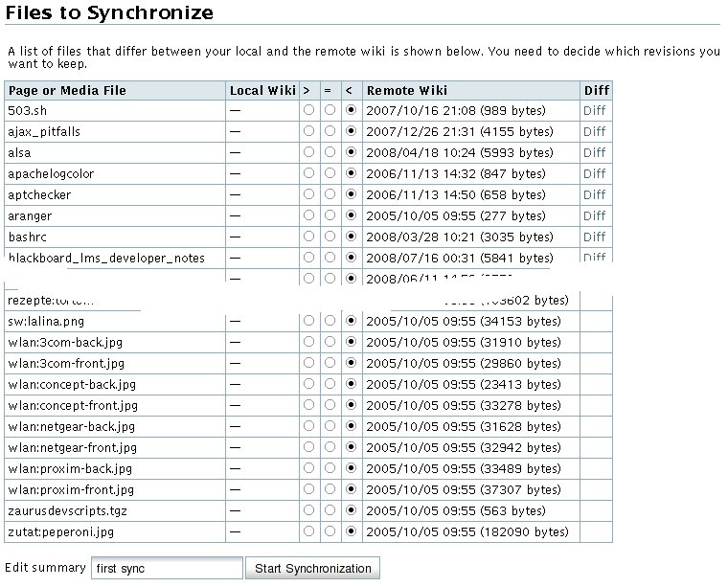The width and height of the screenshot is (728, 587).
Task: Click the Diff column header
Action: click(597, 90)
